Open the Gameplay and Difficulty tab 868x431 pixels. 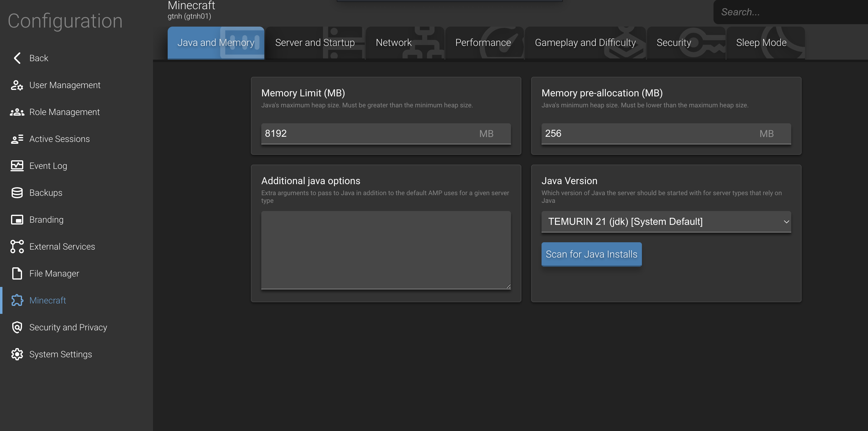(585, 43)
